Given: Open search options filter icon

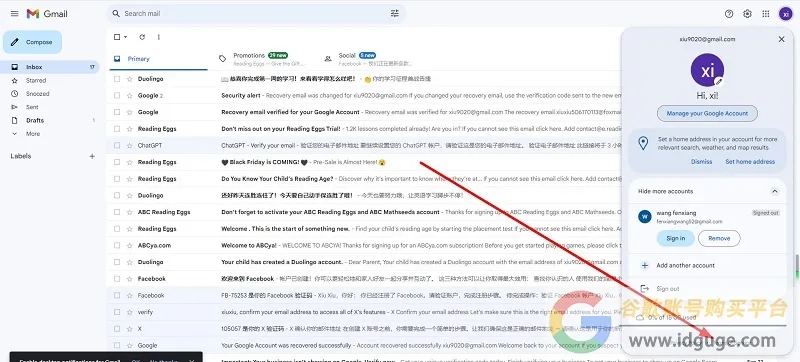Looking at the screenshot, I should point(394,14).
